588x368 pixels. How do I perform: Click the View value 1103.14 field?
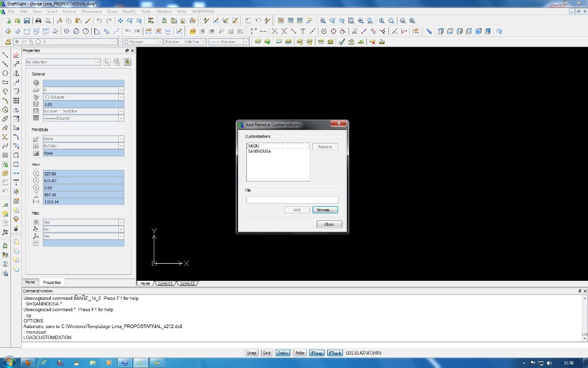pyautogui.click(x=83, y=202)
